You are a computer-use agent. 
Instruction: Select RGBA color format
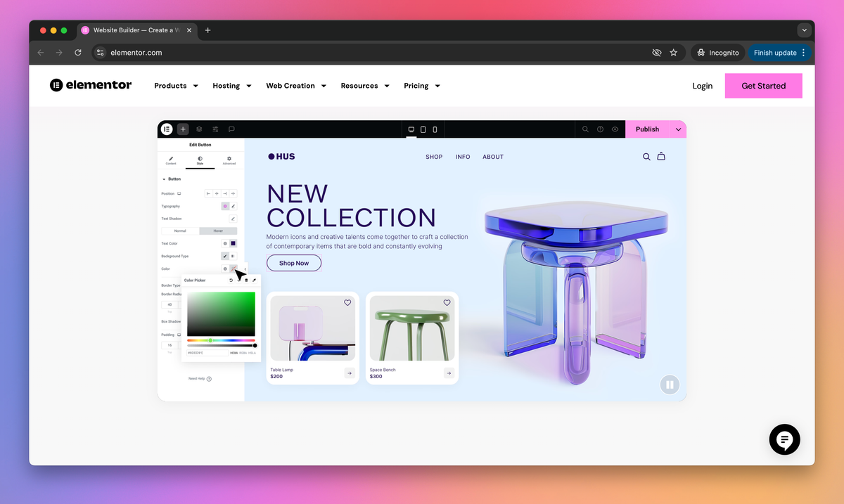pos(243,353)
